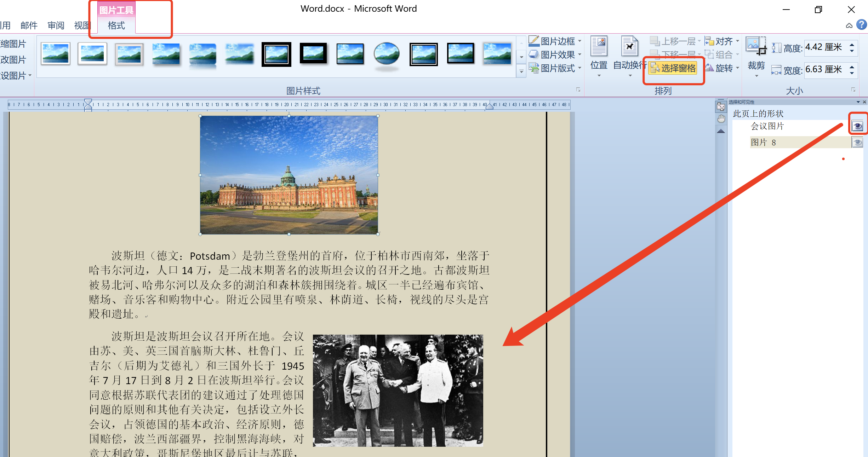The image size is (868, 457).
Task: Switch to the 格式 Format tab
Action: (x=116, y=25)
